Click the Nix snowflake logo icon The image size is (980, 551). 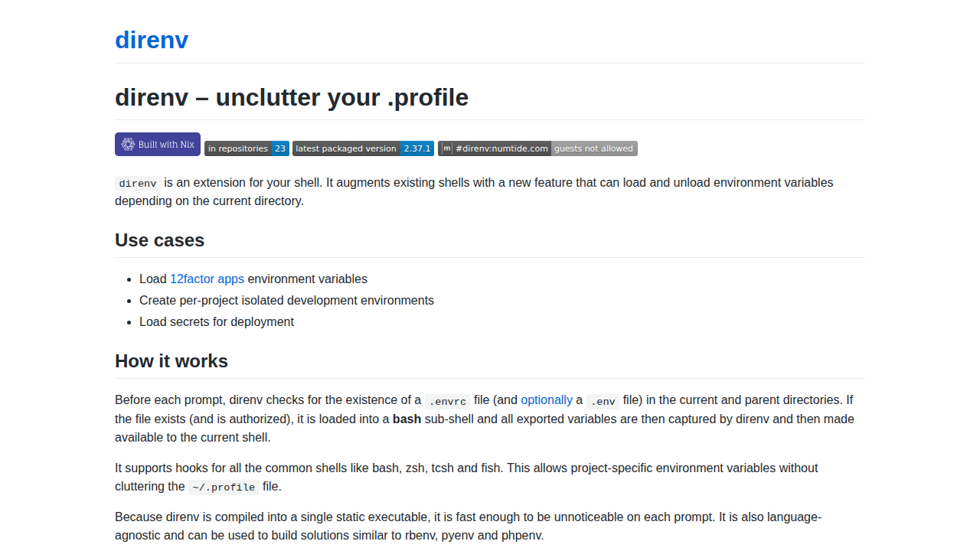point(128,145)
